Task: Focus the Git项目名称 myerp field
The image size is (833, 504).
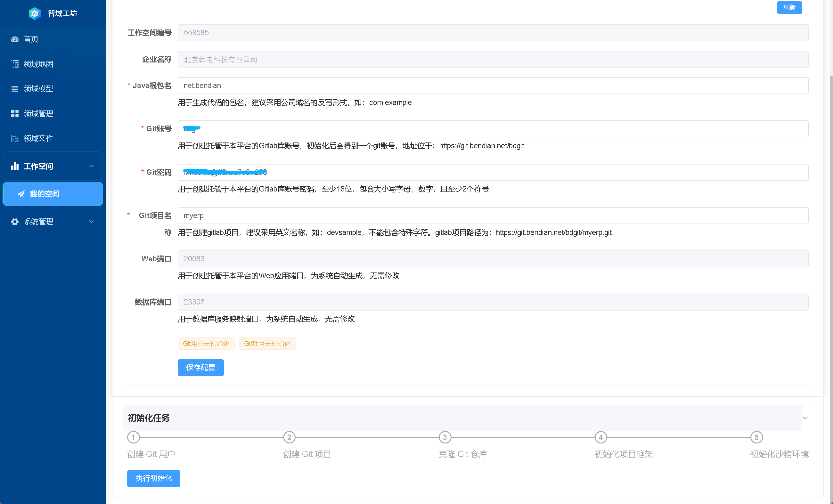Action: [x=493, y=216]
